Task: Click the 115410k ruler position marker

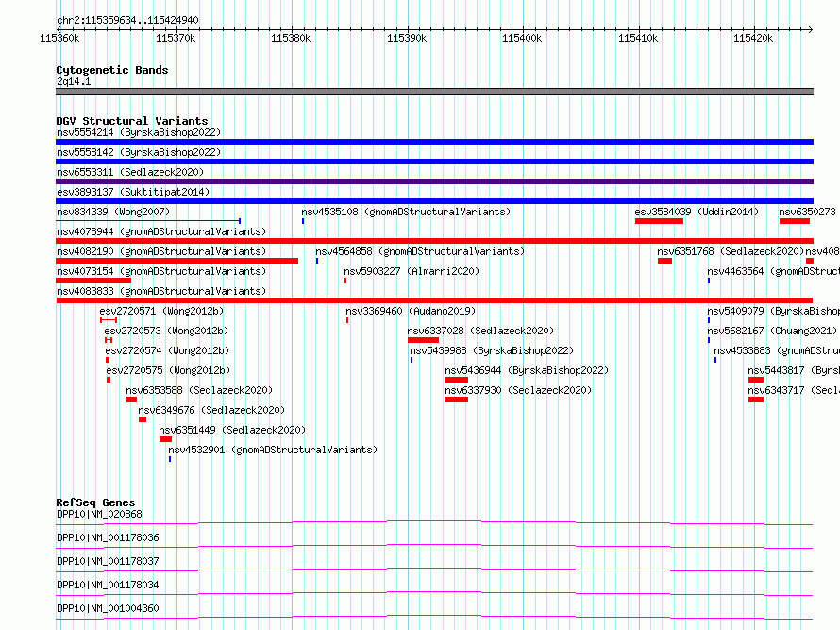Action: click(x=638, y=38)
